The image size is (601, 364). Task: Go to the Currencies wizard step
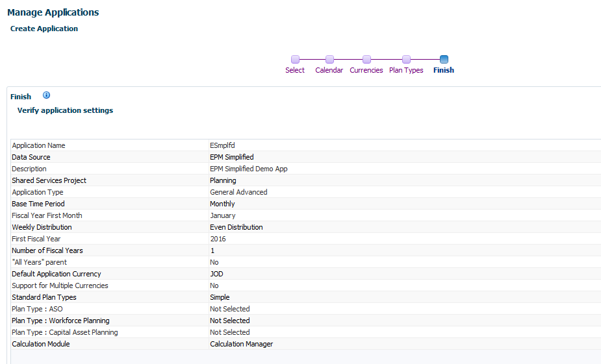click(x=366, y=70)
